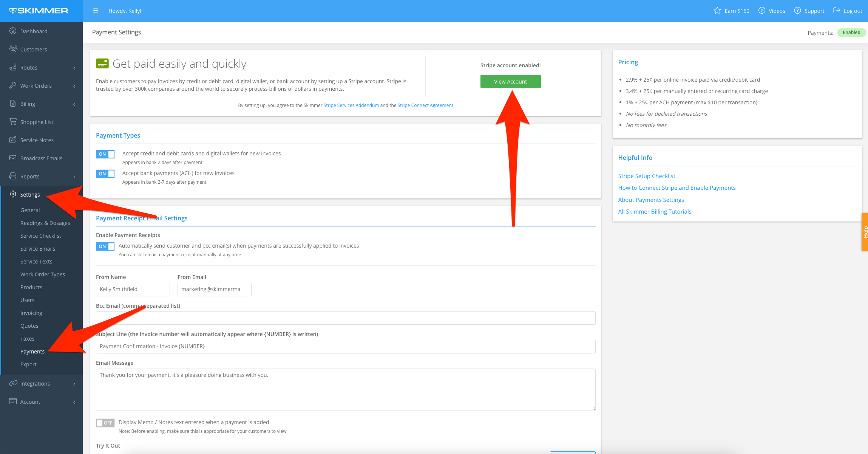Click the Settings gear icon

click(13, 194)
